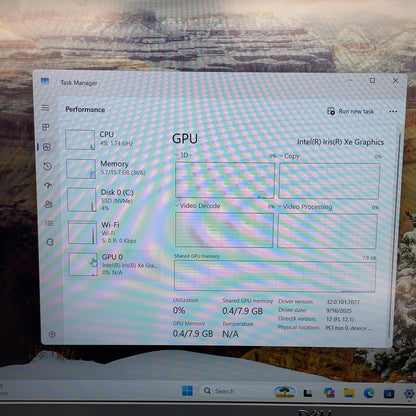
Task: Expand the Video Decode engine dropdown
Action: pos(198,206)
